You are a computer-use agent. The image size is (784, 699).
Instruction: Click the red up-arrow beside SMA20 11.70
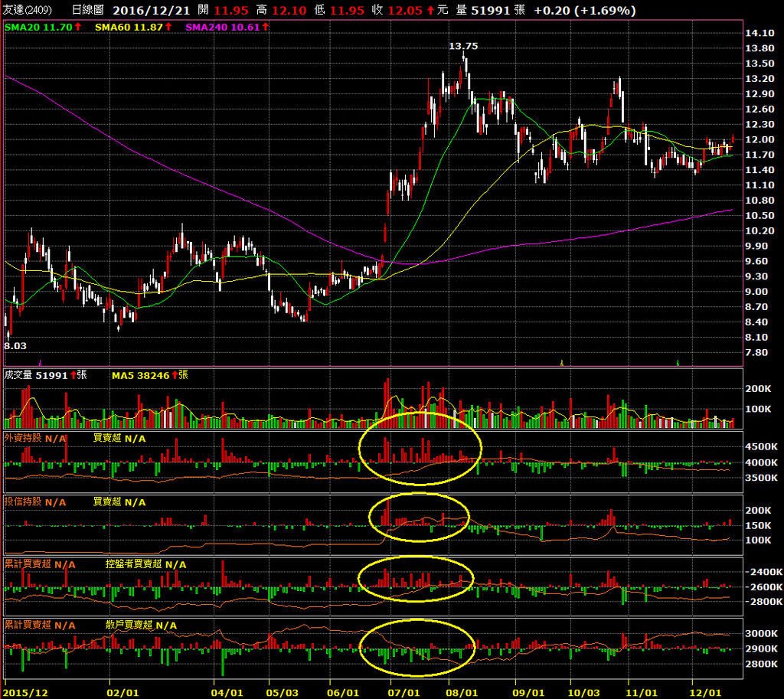78,27
